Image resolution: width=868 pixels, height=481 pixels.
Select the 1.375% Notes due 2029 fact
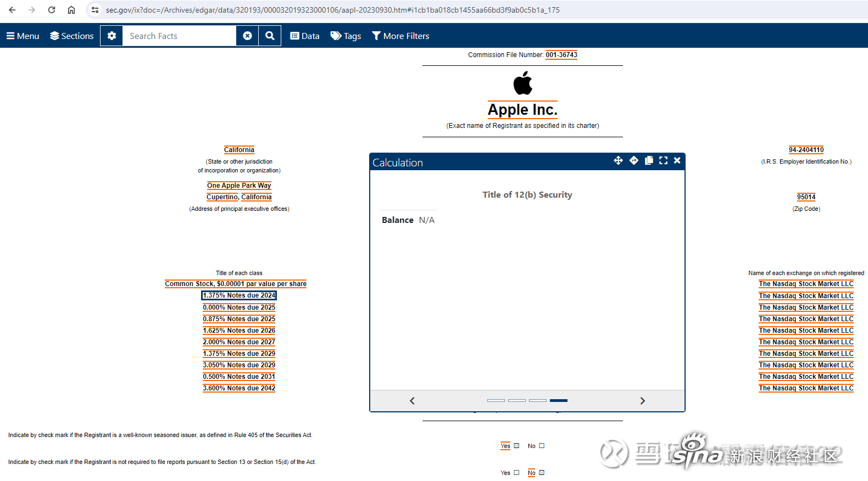pyautogui.click(x=239, y=354)
